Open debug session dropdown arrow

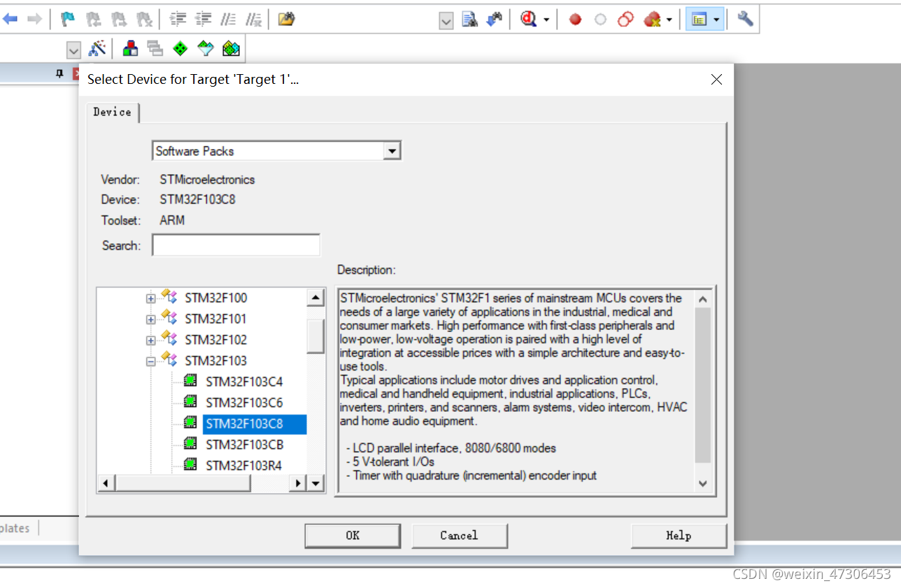(546, 20)
